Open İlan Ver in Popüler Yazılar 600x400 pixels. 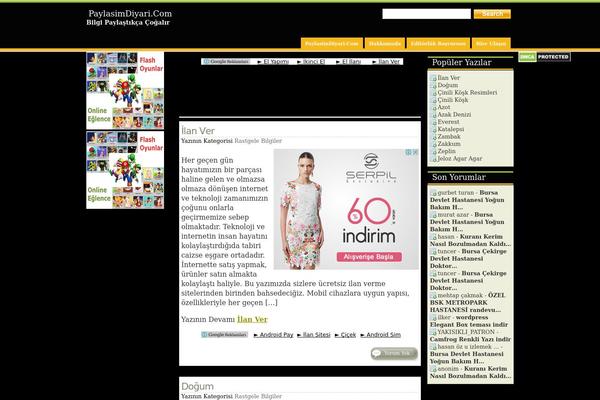click(x=448, y=78)
